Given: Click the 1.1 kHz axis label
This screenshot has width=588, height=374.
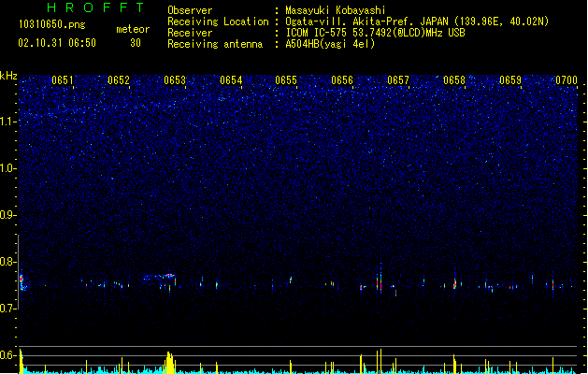Looking at the screenshot, I should [x=8, y=122].
